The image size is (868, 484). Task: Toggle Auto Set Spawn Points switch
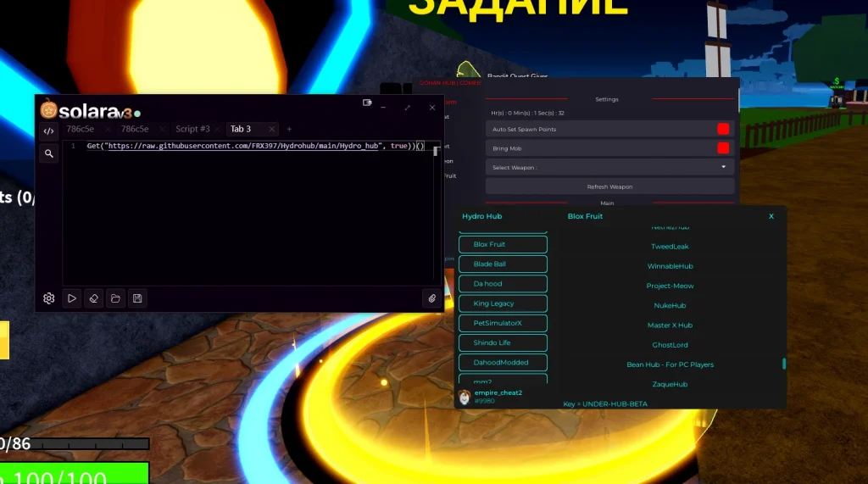pos(723,129)
